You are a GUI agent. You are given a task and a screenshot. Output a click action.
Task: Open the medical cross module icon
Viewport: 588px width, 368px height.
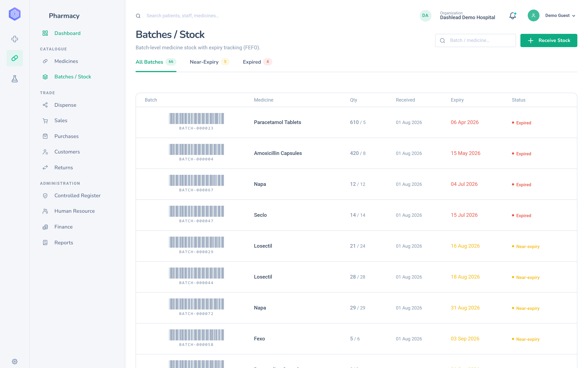(15, 39)
